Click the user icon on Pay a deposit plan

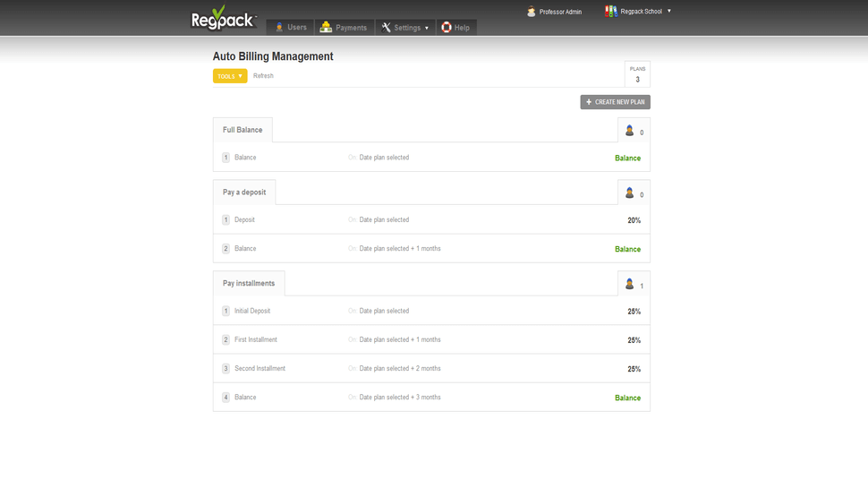(x=629, y=193)
